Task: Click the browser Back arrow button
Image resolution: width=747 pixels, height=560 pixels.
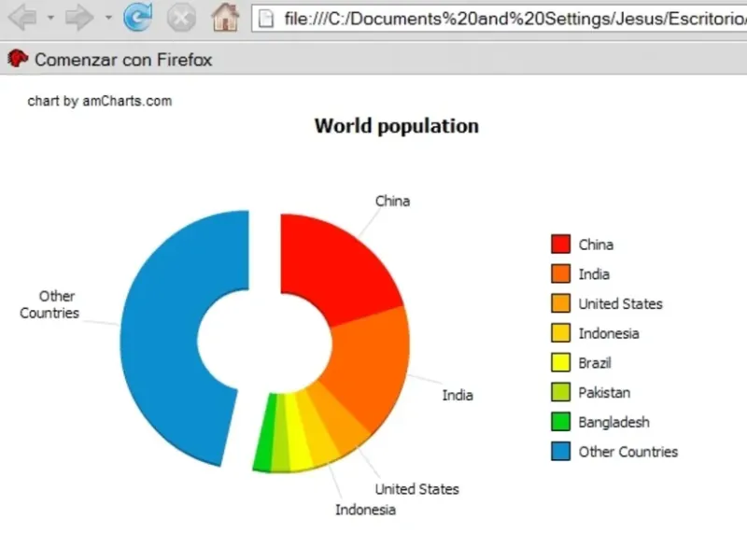Action: click(x=23, y=18)
